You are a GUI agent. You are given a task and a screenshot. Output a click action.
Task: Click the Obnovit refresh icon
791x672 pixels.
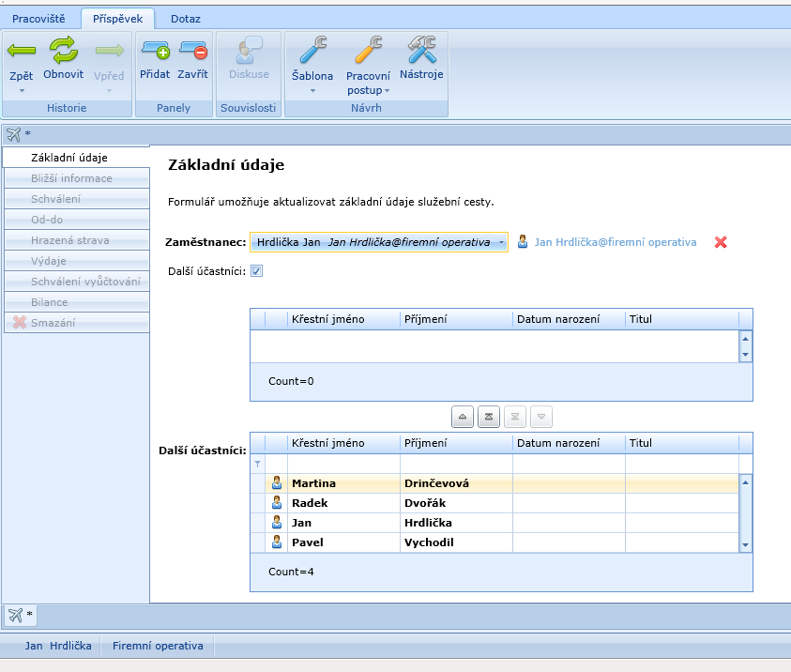point(64,50)
